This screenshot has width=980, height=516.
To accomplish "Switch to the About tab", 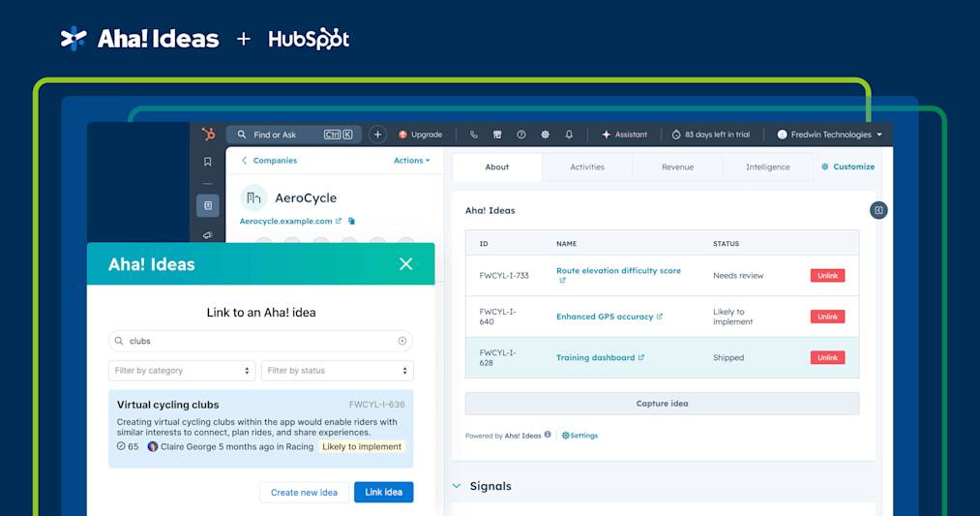I will [x=497, y=167].
